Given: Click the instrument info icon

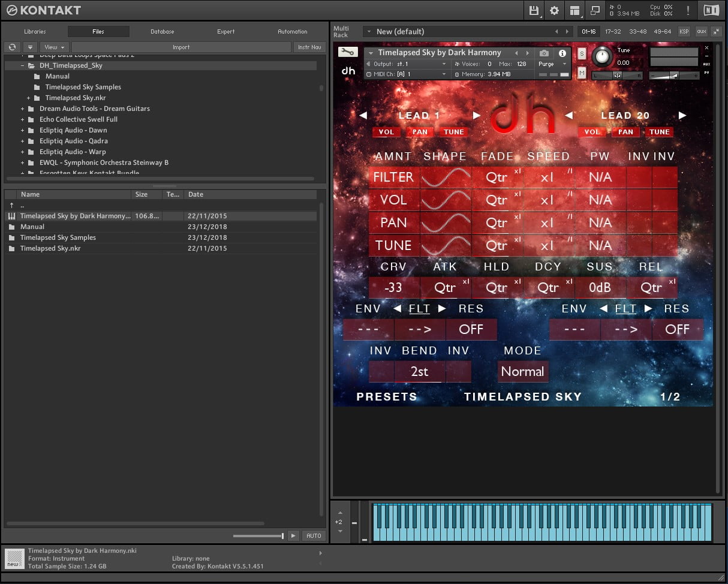Looking at the screenshot, I should pos(562,53).
